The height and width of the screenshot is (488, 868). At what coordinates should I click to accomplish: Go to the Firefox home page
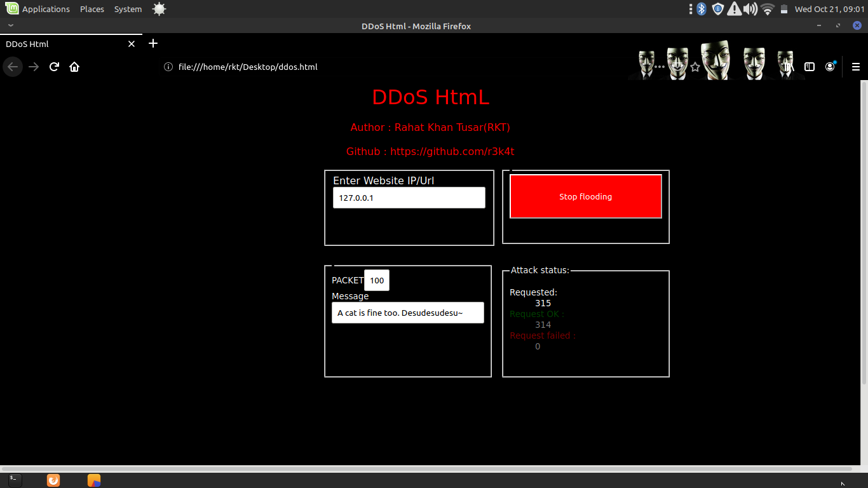[74, 66]
